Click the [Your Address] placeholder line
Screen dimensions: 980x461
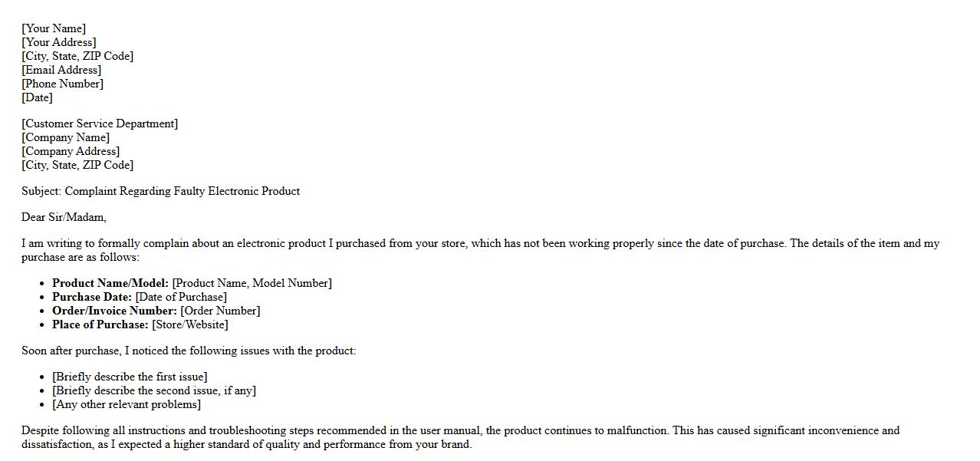59,42
